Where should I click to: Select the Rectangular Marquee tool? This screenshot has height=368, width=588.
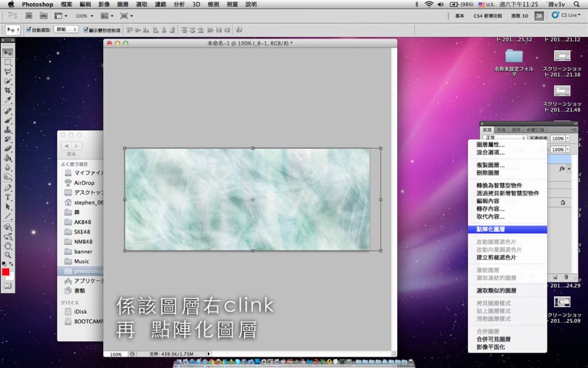click(8, 62)
